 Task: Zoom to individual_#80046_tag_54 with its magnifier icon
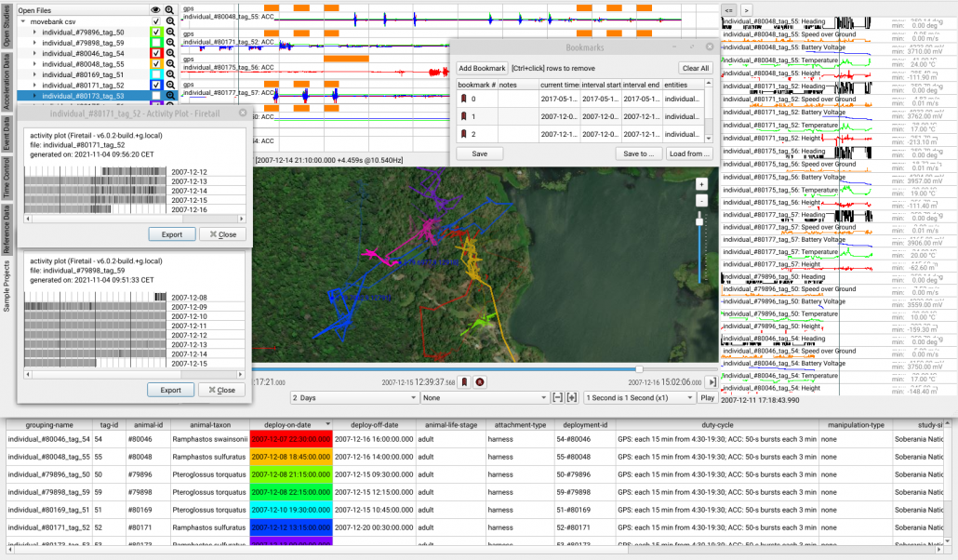pyautogui.click(x=170, y=53)
